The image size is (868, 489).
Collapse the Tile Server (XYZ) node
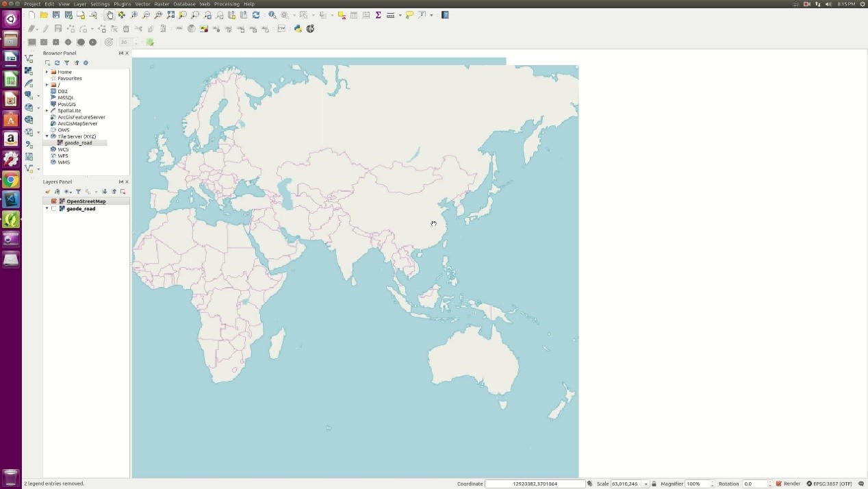pos(47,136)
